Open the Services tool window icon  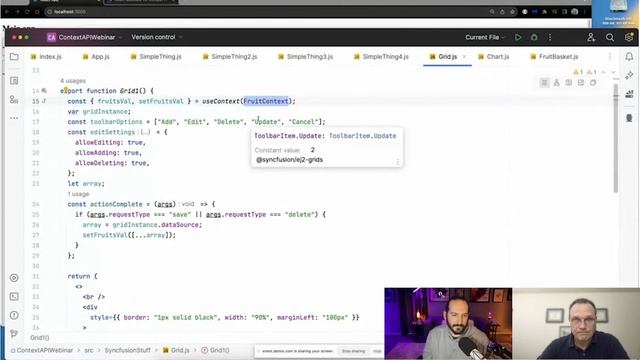tap(14, 278)
